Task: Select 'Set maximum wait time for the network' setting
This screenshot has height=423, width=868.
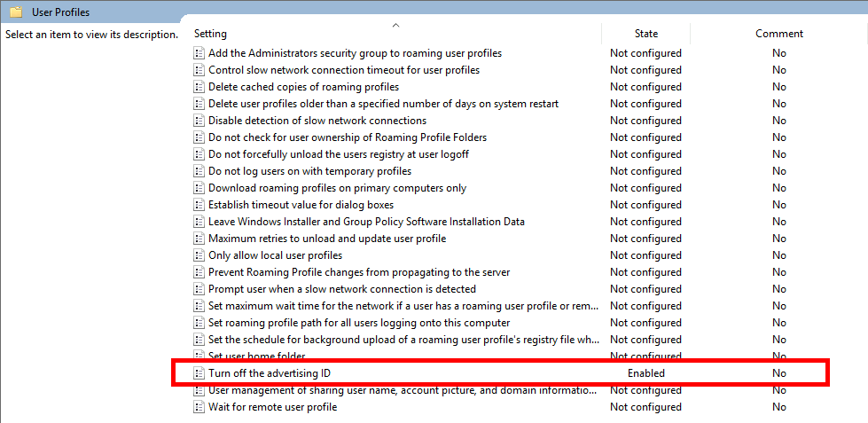Action: pos(403,306)
